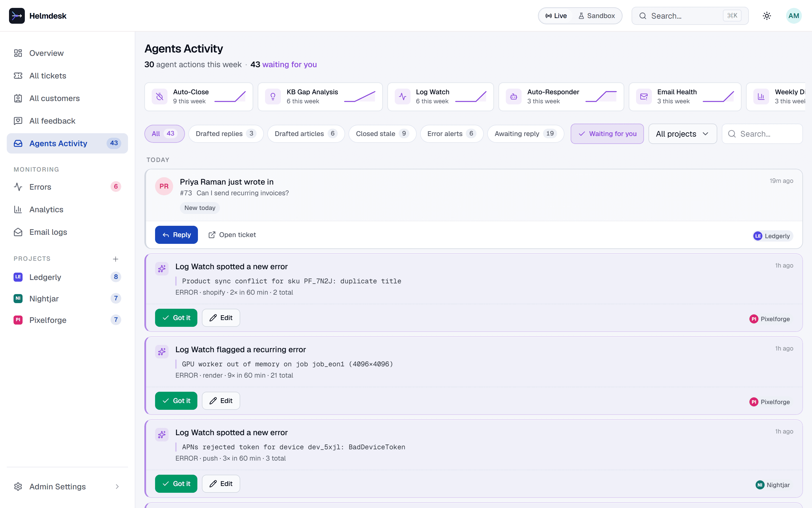Click sparkle icon on APNs token error card

click(162, 434)
